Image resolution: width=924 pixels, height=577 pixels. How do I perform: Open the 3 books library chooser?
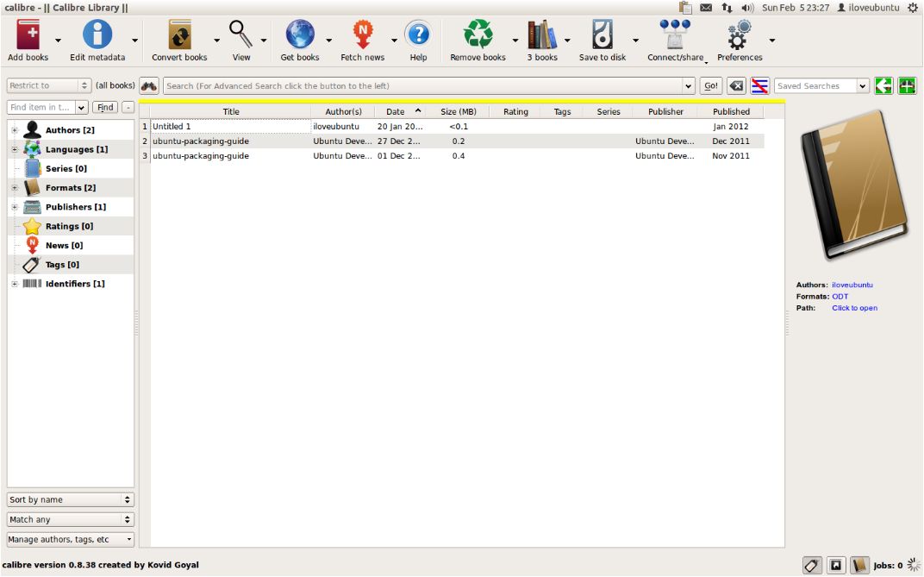coord(542,40)
